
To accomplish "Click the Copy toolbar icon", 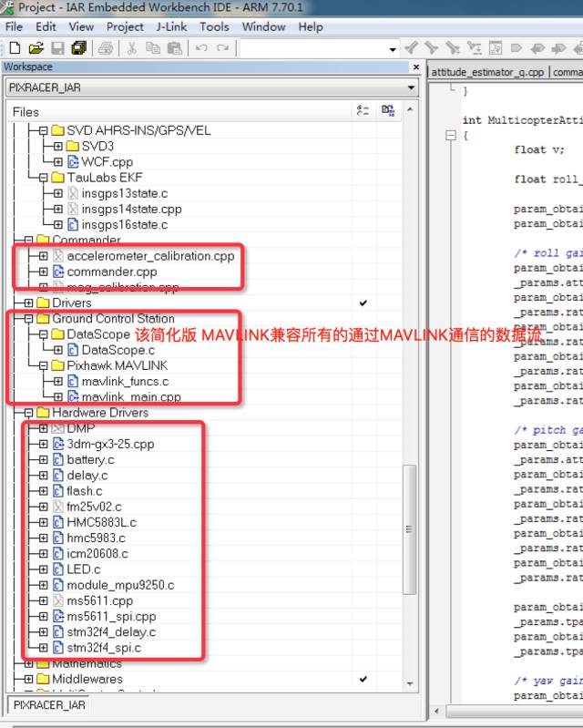I will click(153, 48).
